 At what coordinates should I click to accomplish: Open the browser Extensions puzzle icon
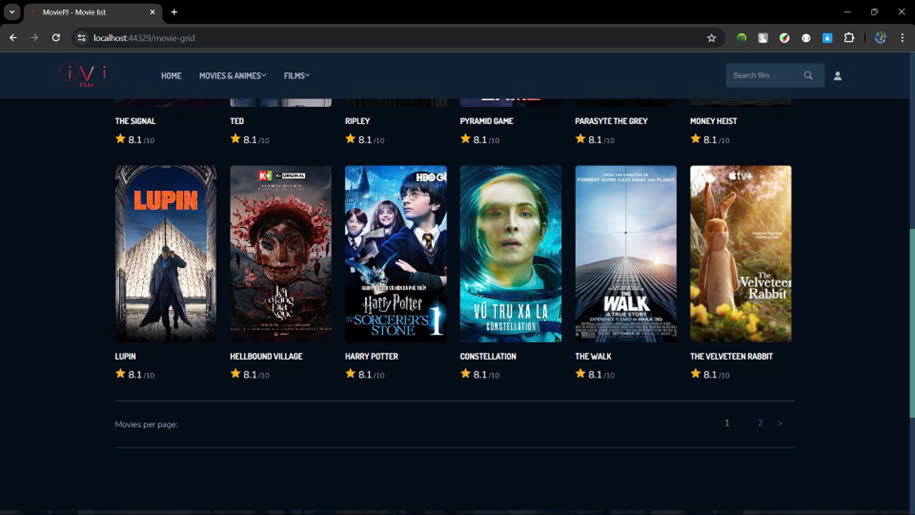point(849,38)
